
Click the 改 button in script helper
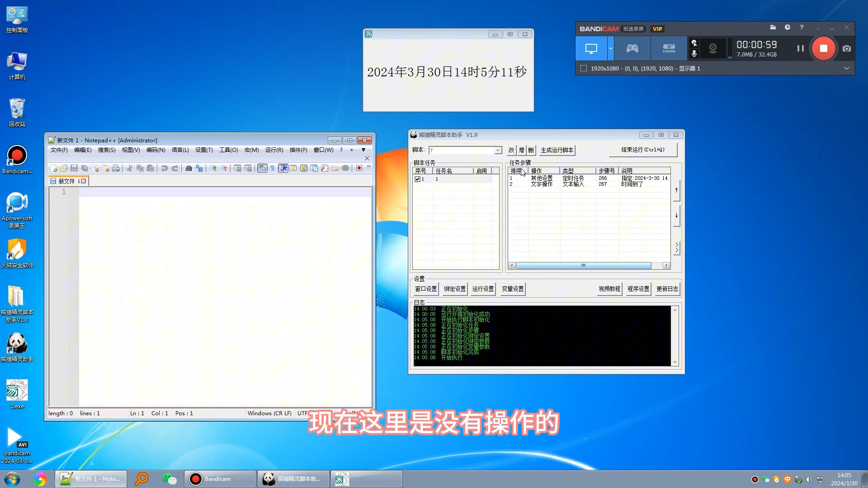point(511,150)
